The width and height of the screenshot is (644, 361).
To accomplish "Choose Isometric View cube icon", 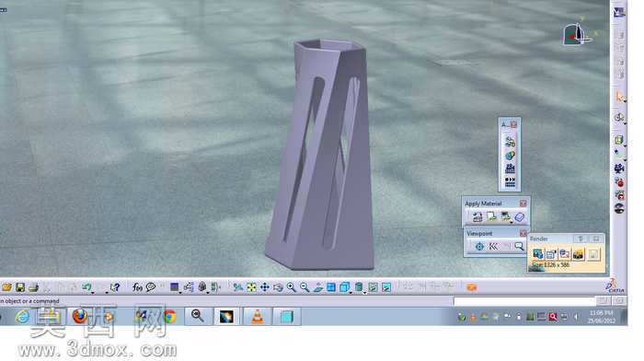I will click(345, 287).
